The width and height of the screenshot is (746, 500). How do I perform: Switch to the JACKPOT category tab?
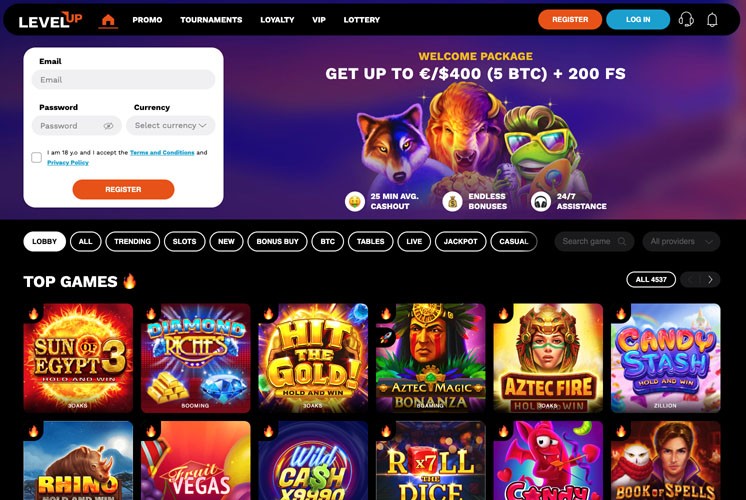point(461,241)
